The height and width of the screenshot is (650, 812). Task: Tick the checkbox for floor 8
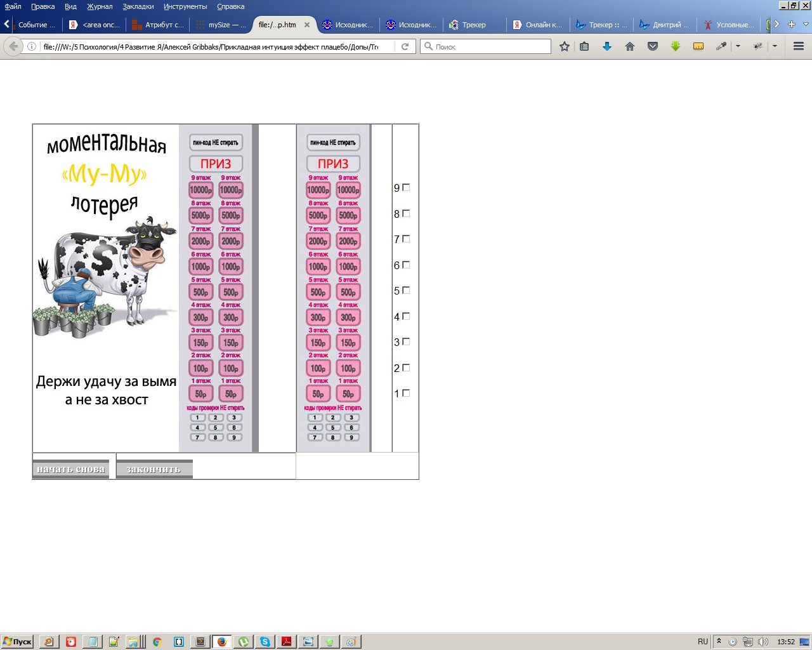[x=407, y=213]
